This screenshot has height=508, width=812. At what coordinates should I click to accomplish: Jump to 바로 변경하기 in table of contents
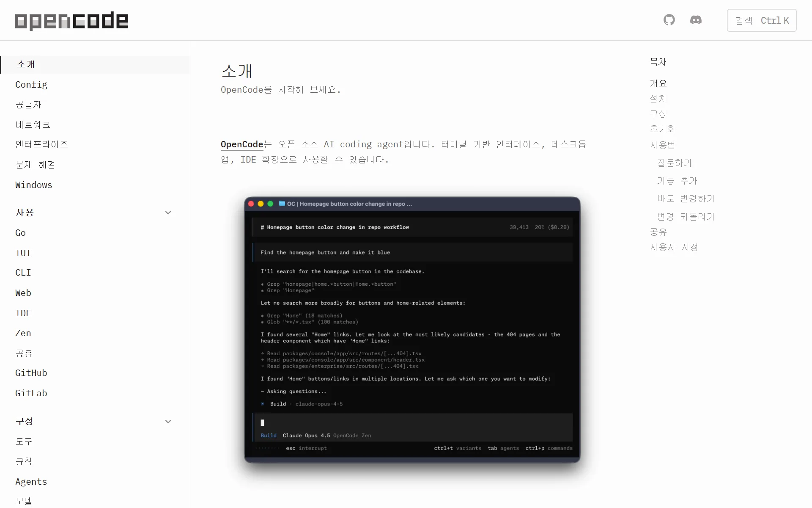pyautogui.click(x=686, y=199)
